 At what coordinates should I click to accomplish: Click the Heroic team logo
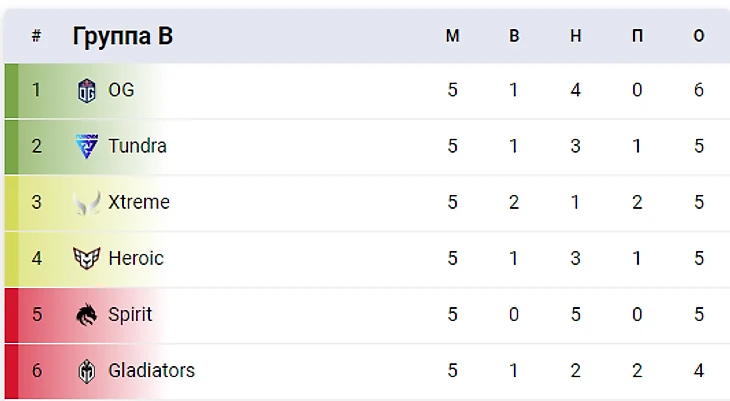pyautogui.click(x=87, y=259)
